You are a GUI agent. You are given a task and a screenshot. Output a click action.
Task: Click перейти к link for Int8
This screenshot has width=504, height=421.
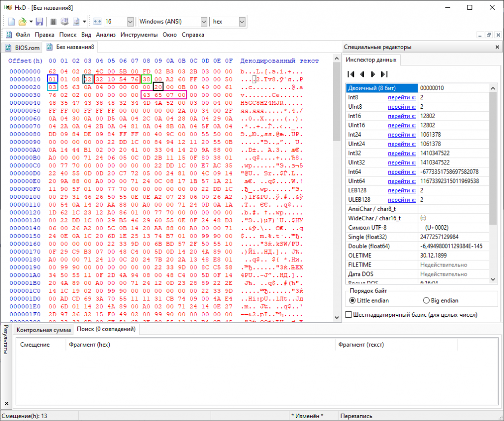tap(402, 97)
